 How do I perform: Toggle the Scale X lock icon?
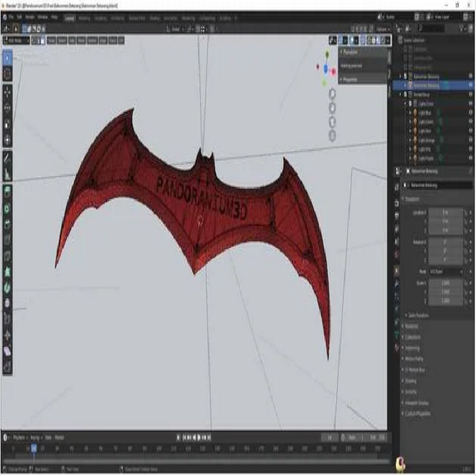(x=466, y=283)
